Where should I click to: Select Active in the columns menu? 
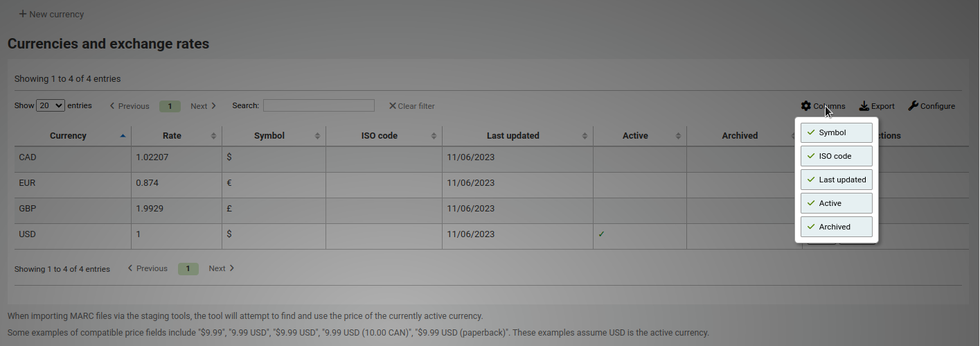tap(836, 203)
